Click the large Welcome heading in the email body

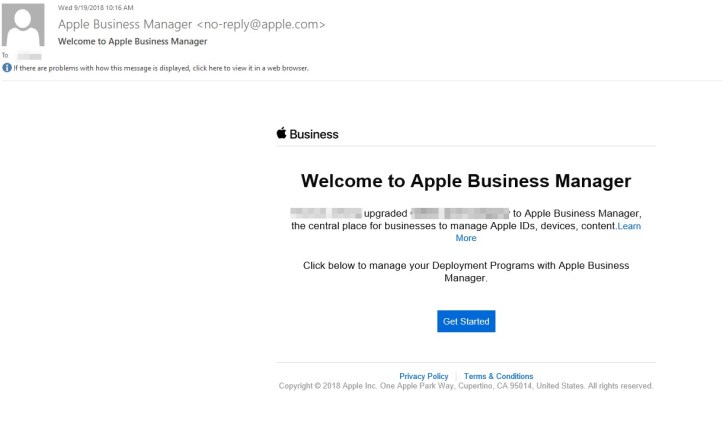(465, 181)
